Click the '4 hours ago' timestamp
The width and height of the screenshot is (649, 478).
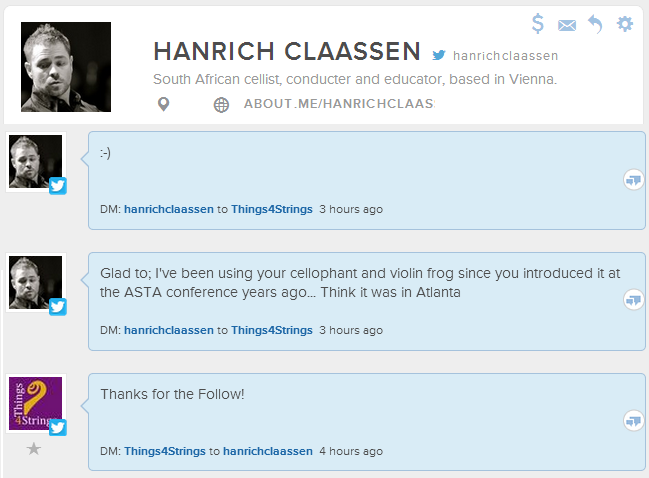(x=351, y=451)
